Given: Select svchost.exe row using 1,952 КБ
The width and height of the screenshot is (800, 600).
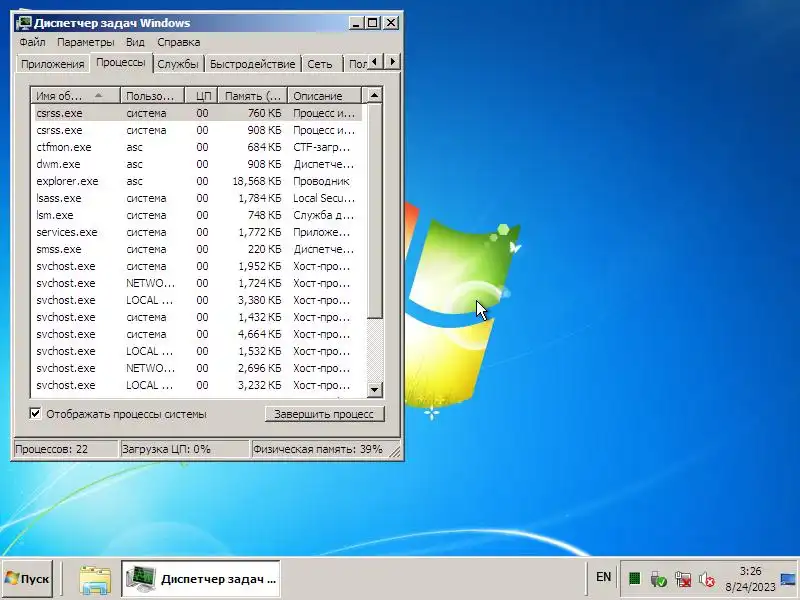Looking at the screenshot, I should [198, 266].
